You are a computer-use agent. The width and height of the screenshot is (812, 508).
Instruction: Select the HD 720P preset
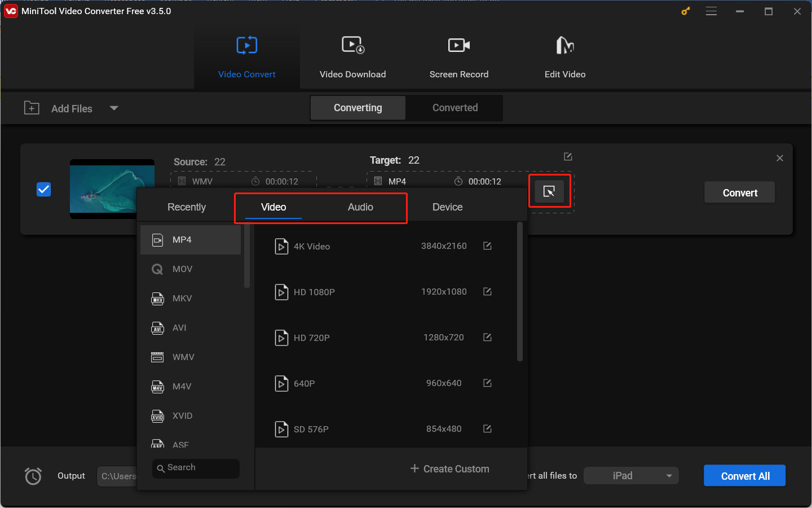point(386,338)
